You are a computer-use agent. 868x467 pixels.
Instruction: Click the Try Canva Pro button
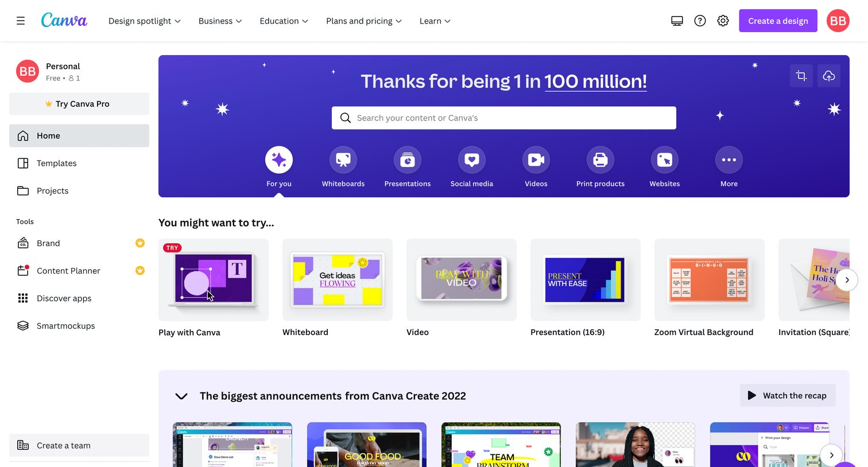pos(79,104)
